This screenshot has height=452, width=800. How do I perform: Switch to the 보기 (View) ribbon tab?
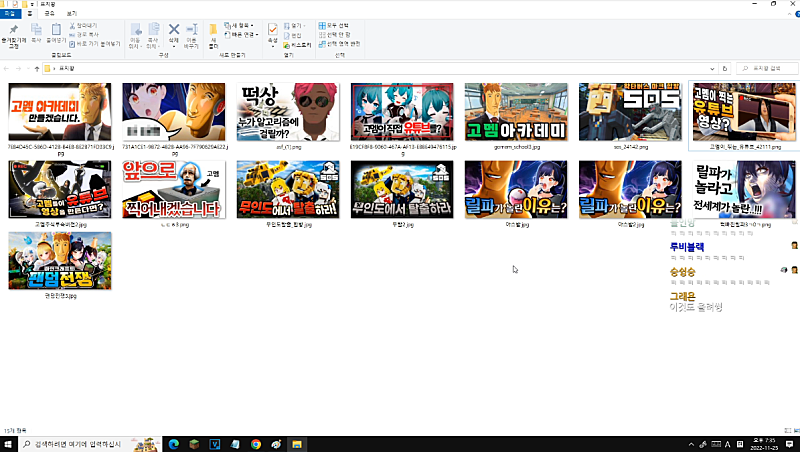click(70, 13)
